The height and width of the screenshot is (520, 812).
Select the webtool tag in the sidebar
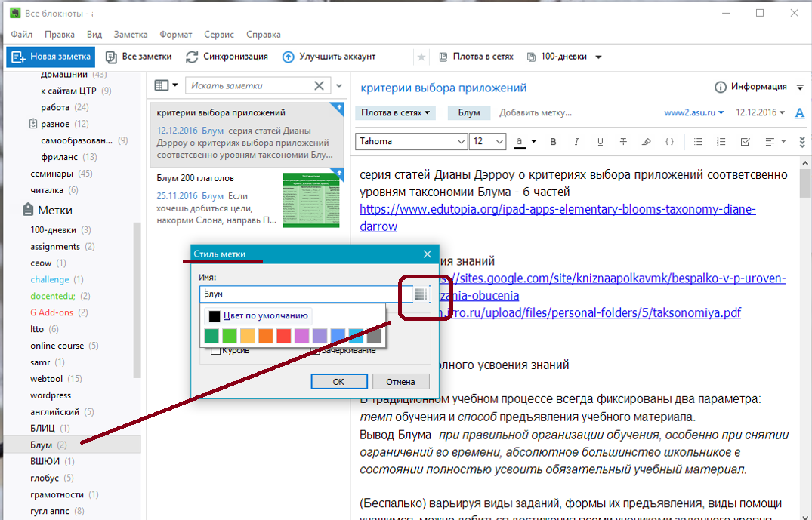(x=47, y=379)
